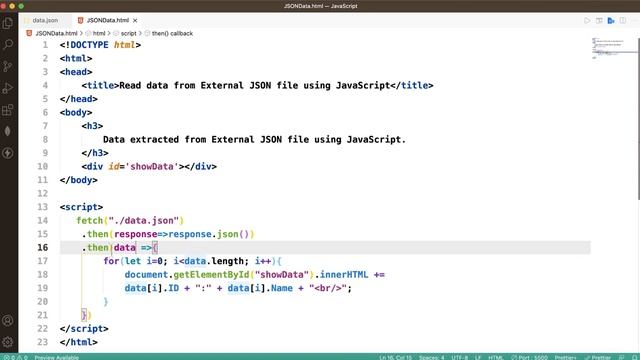Click JSONData.html in the breadcrumb
640x360 pixels.
(x=56, y=33)
